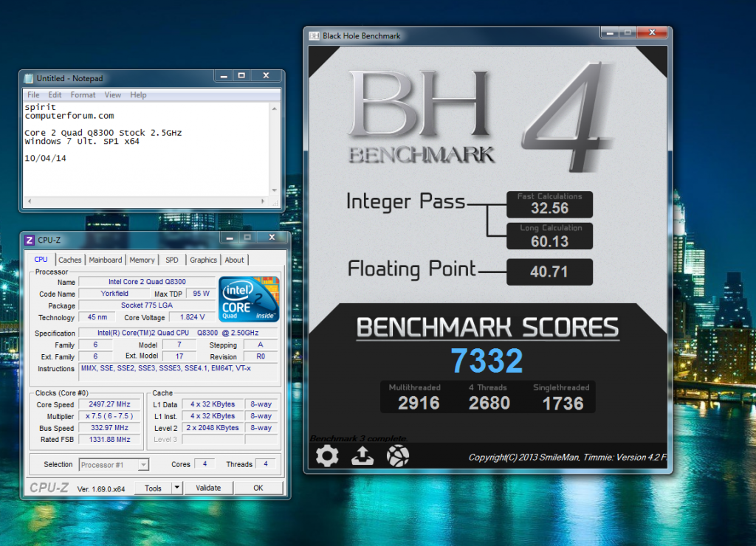
Task: Click the Notepad horizontal scrollbar right arrow
Action: 263,201
